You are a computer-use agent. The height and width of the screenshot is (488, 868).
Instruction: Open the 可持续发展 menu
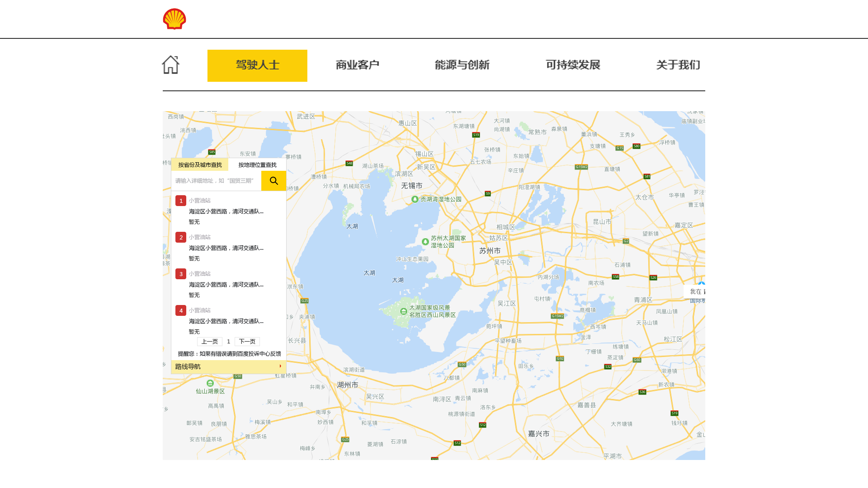(x=573, y=65)
